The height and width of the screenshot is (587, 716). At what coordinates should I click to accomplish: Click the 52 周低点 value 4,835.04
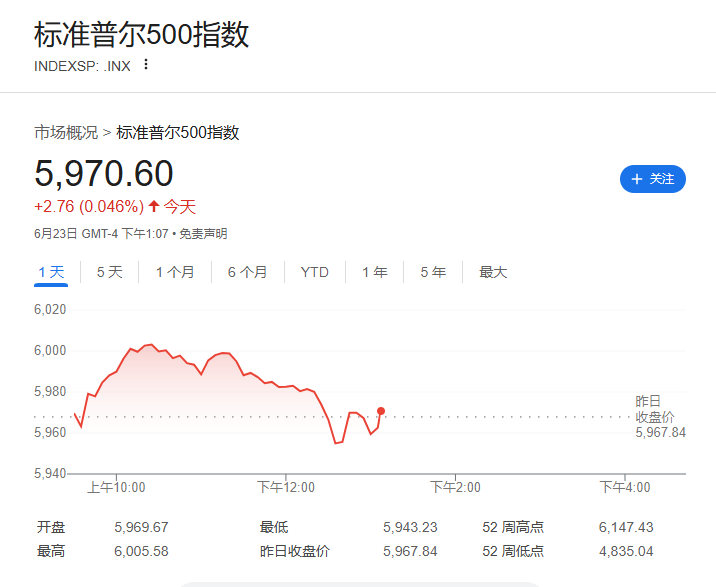[x=626, y=551]
